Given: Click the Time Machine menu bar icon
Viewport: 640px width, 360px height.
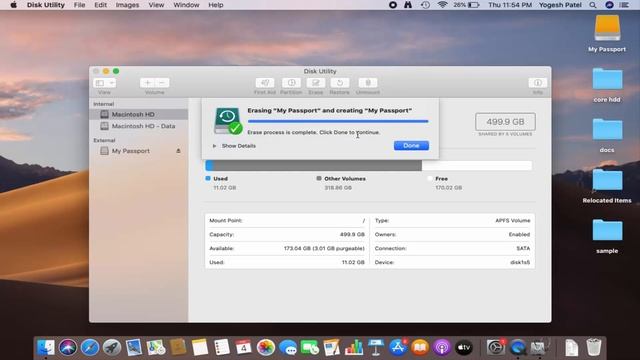Looking at the screenshot, I should click(425, 5).
